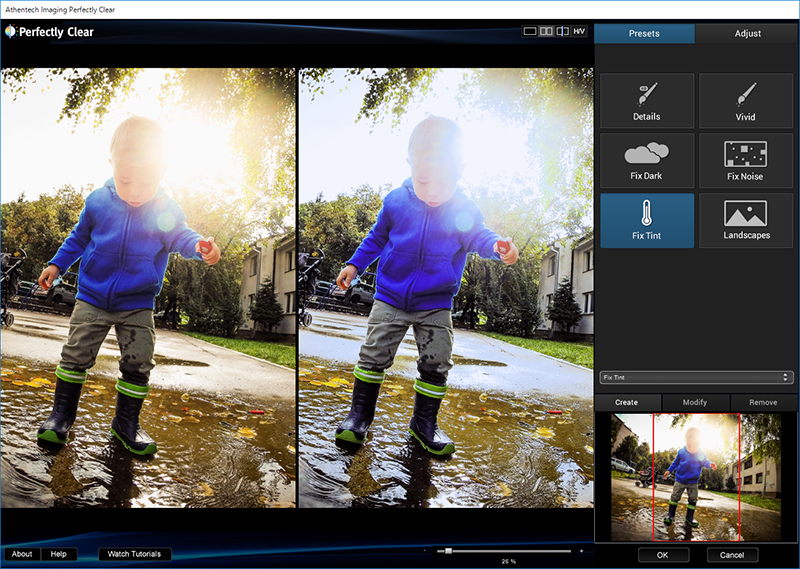Click the 26 % zoom value
The image size is (800, 569).
[x=508, y=561]
